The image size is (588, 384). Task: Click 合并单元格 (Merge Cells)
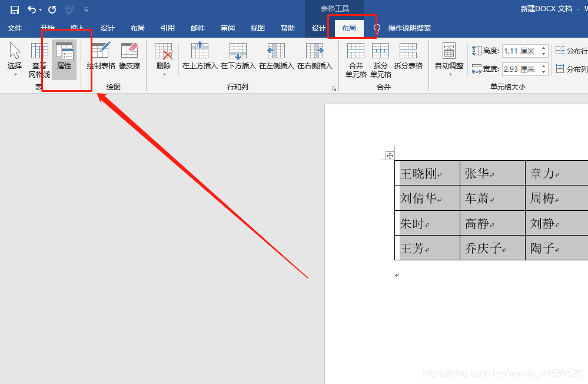click(356, 60)
